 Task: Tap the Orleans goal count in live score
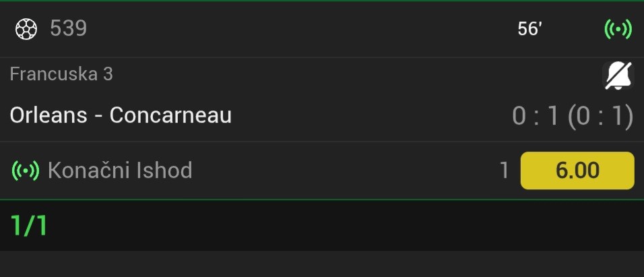point(519,117)
